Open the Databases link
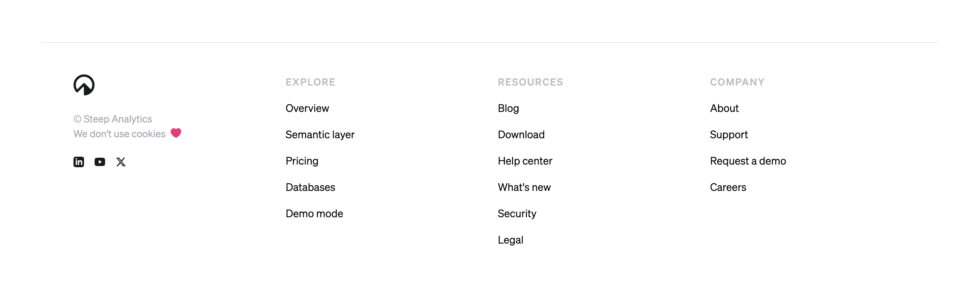 (x=310, y=187)
